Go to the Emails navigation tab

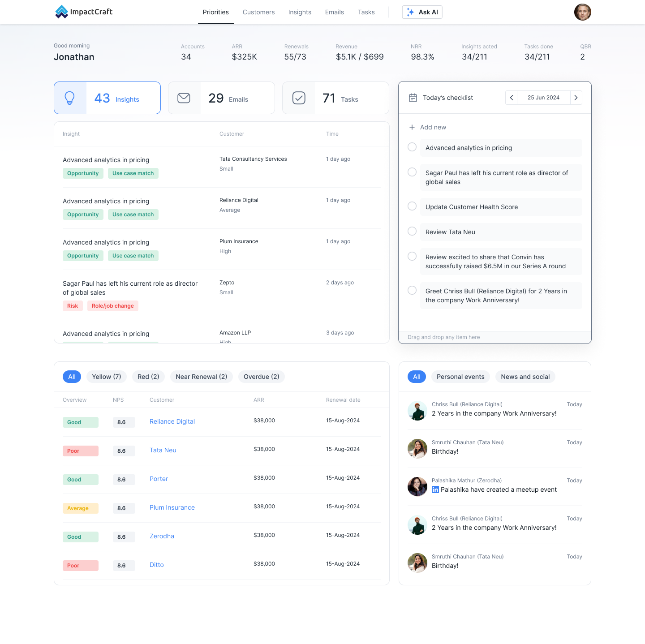coord(335,12)
